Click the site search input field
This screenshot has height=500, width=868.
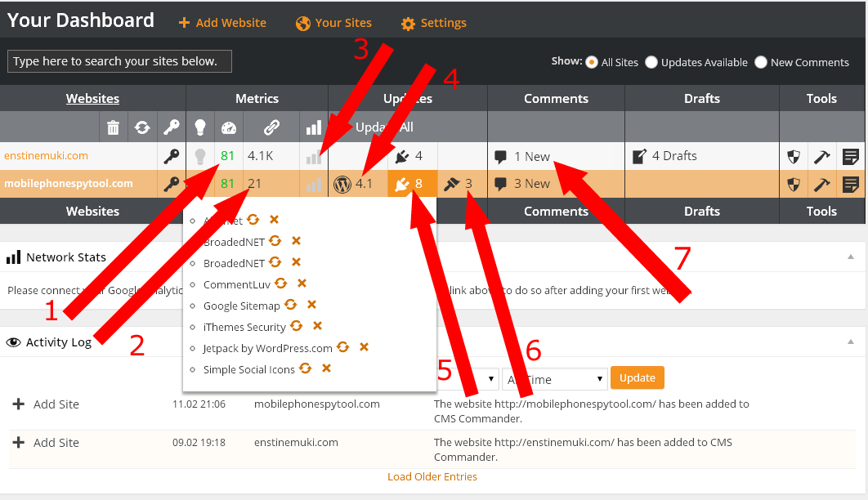(x=119, y=61)
